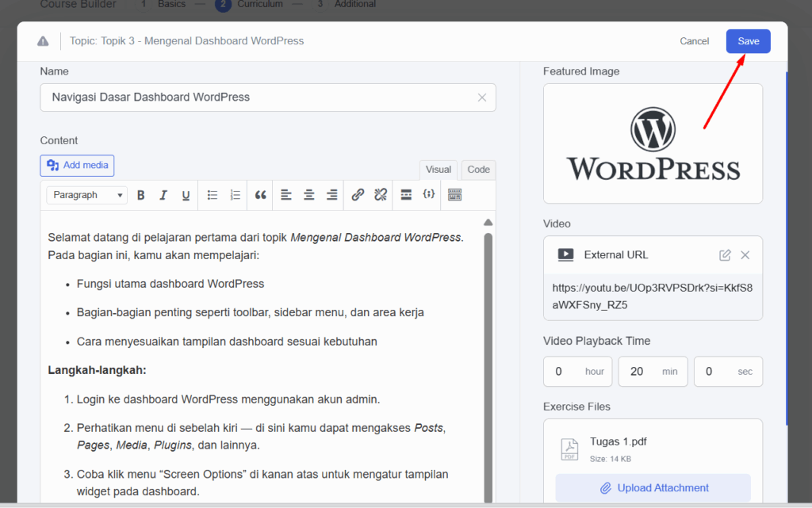Image resolution: width=812 pixels, height=508 pixels.
Task: Insert a numbered list
Action: (235, 195)
